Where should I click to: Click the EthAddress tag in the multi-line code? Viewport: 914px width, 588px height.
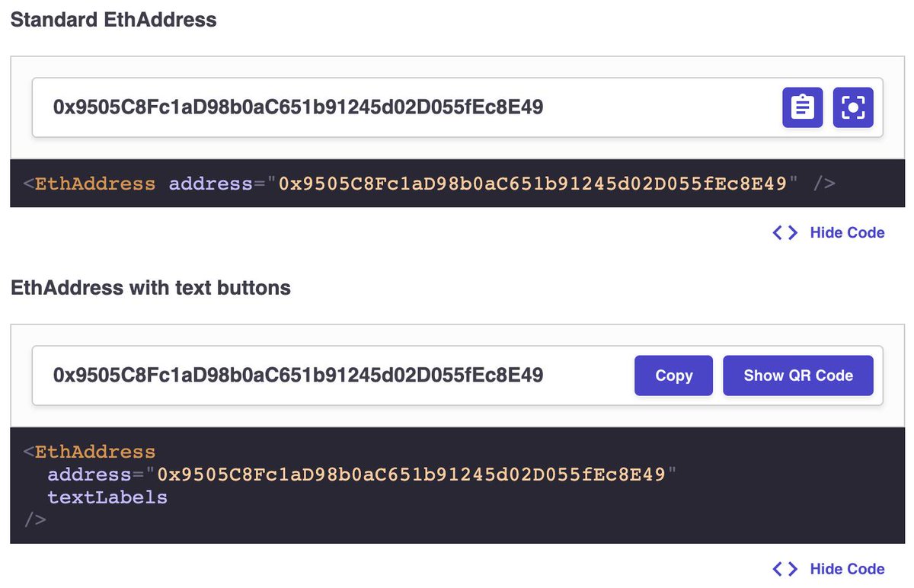click(x=95, y=452)
